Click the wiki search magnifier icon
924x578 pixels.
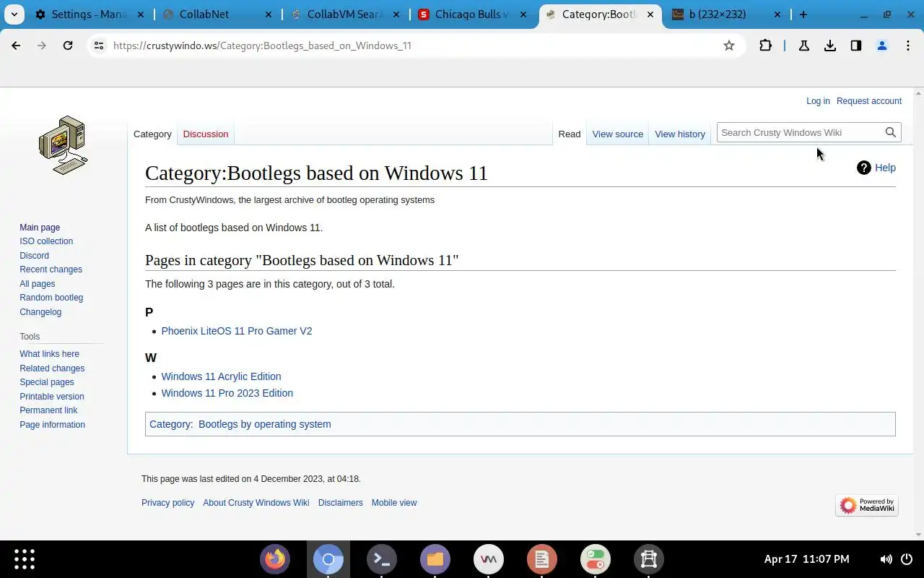(891, 132)
